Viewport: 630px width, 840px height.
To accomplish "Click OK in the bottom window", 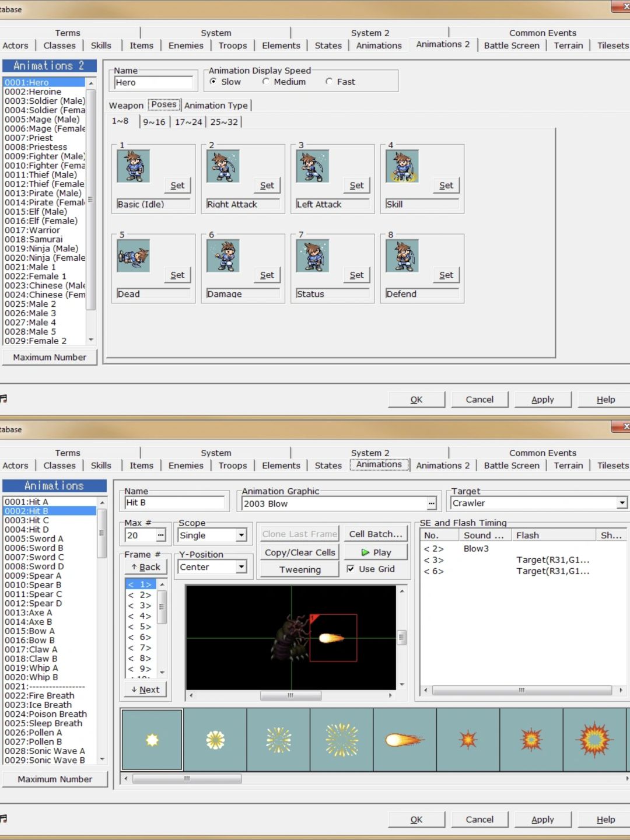I will point(416,820).
